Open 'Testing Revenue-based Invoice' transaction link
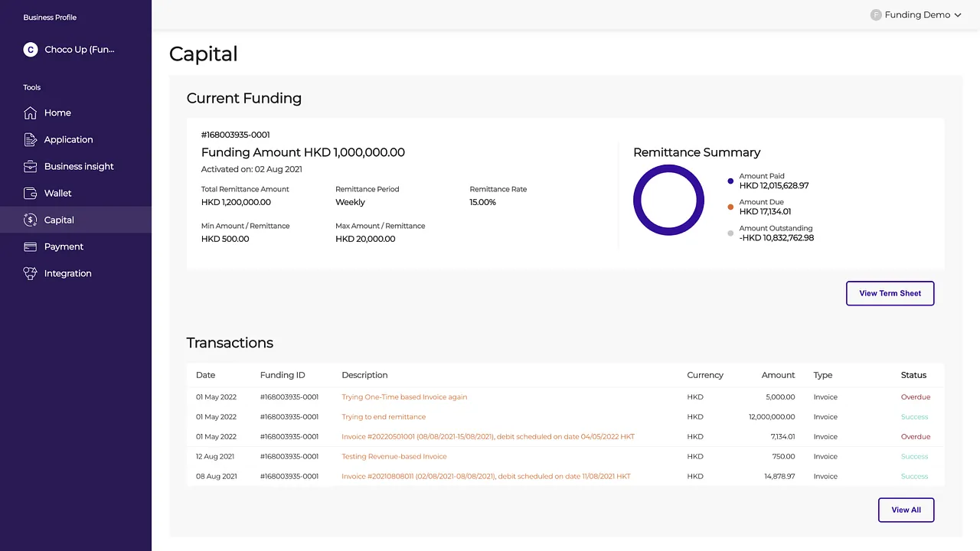Image resolution: width=980 pixels, height=551 pixels. click(x=394, y=457)
